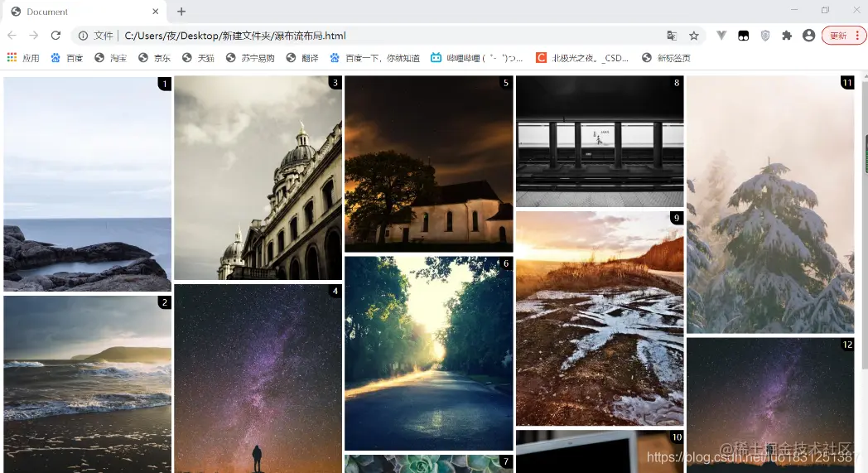Screen dimensions: 868x473
Task: Click image 6 of tree-lined road
Action: click(429, 354)
